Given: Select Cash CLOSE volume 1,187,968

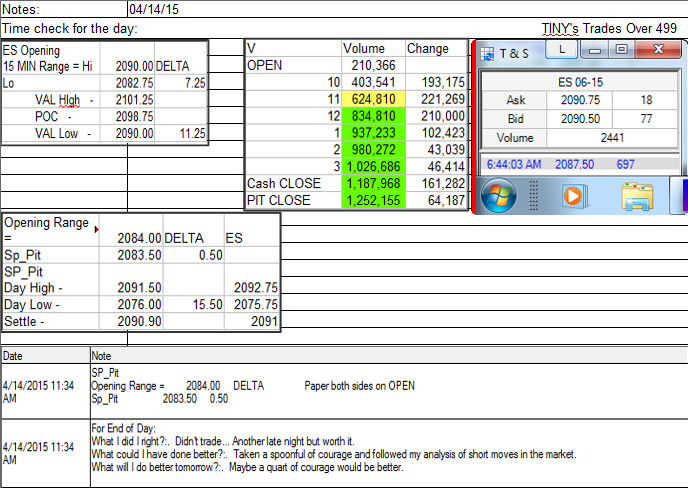Looking at the screenshot, I should pyautogui.click(x=373, y=183).
